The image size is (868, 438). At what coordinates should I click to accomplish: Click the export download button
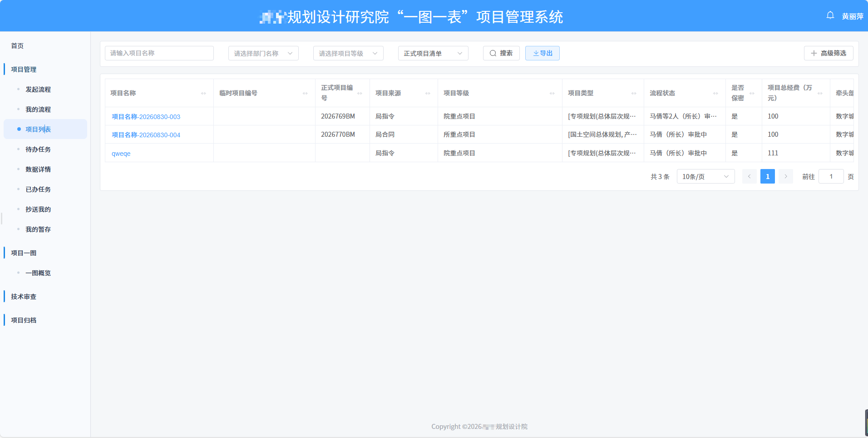(x=542, y=53)
